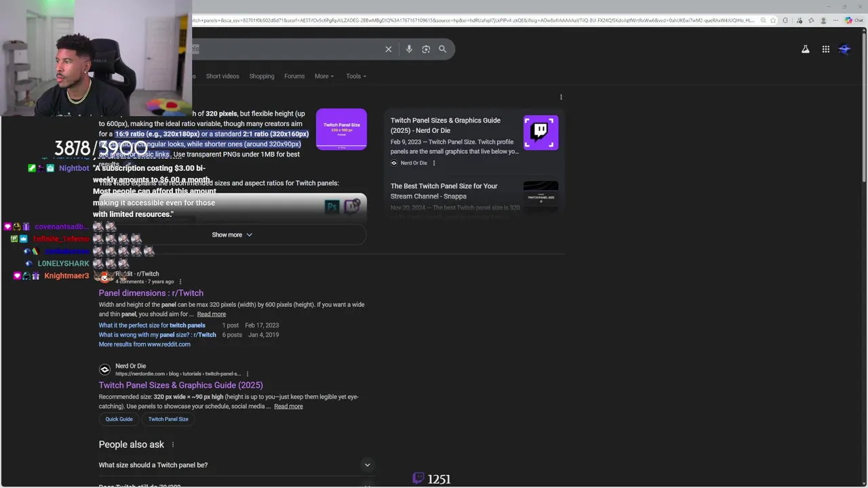Image resolution: width=868 pixels, height=488 pixels.
Task: Submit search with magnifying glass icon
Action: pyautogui.click(x=442, y=49)
